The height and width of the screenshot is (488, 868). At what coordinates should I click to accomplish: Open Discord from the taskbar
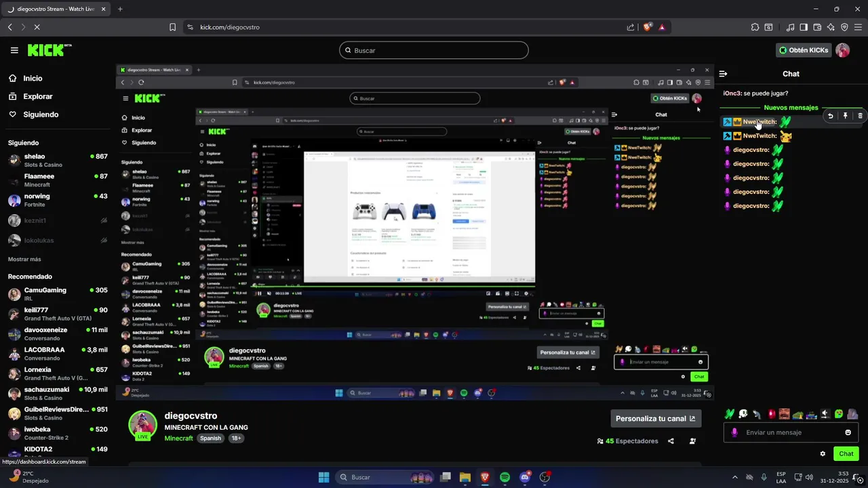tap(524, 477)
